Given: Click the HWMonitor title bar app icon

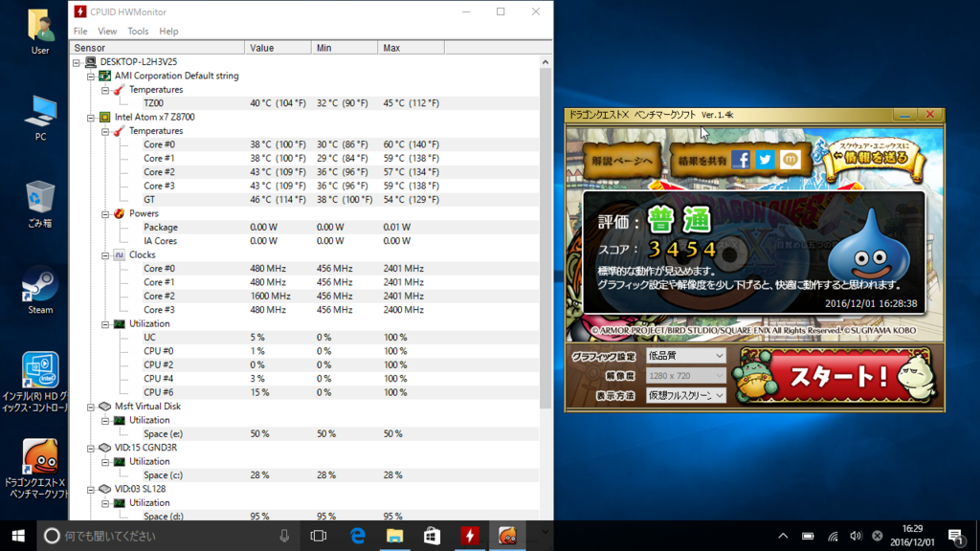Looking at the screenshot, I should coord(80,11).
